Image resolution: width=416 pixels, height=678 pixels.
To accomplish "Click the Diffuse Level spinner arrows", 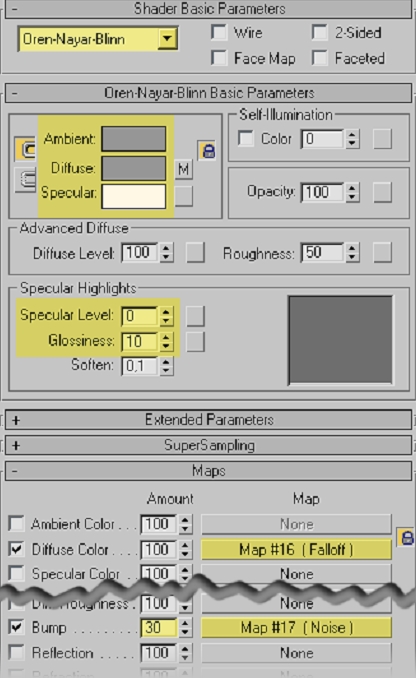I will [166, 253].
